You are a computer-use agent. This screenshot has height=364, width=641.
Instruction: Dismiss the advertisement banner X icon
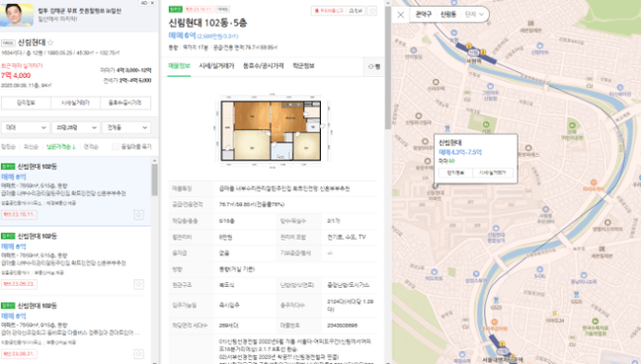pos(152,3)
